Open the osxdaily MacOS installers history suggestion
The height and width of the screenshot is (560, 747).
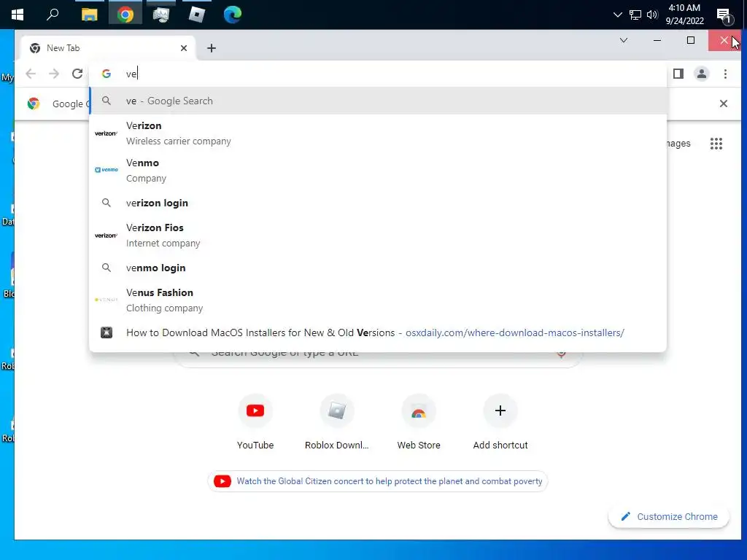pos(379,332)
